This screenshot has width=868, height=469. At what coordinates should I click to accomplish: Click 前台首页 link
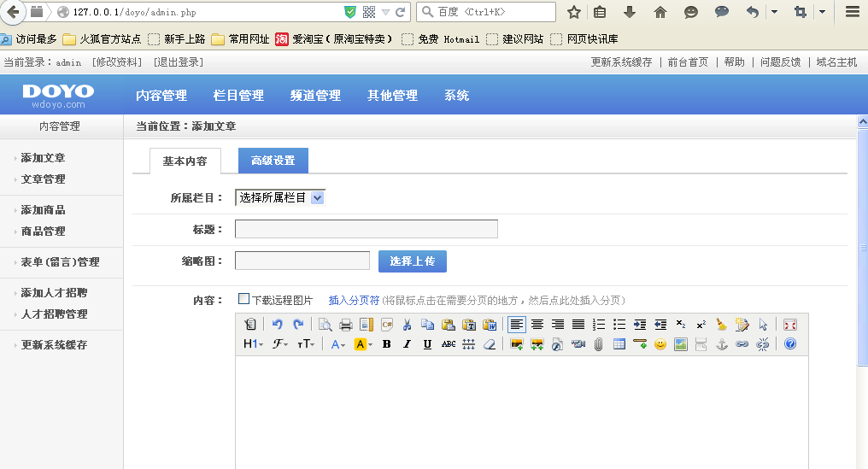(x=688, y=62)
